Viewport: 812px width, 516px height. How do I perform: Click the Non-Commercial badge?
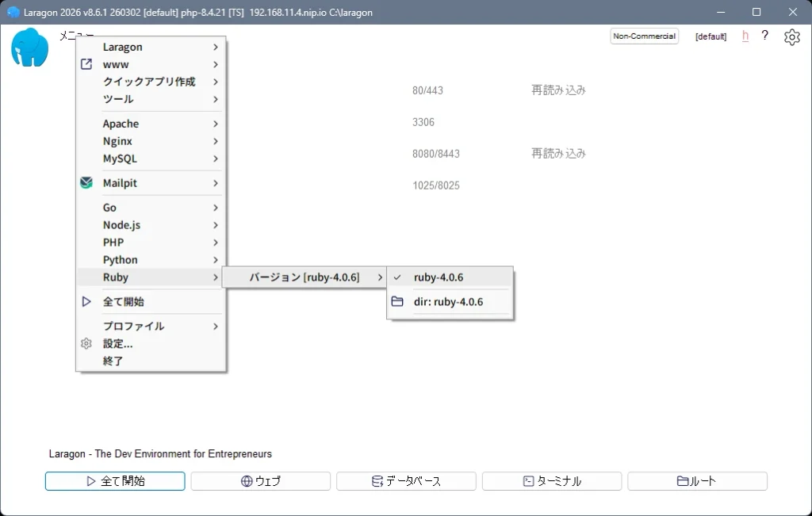(x=644, y=36)
